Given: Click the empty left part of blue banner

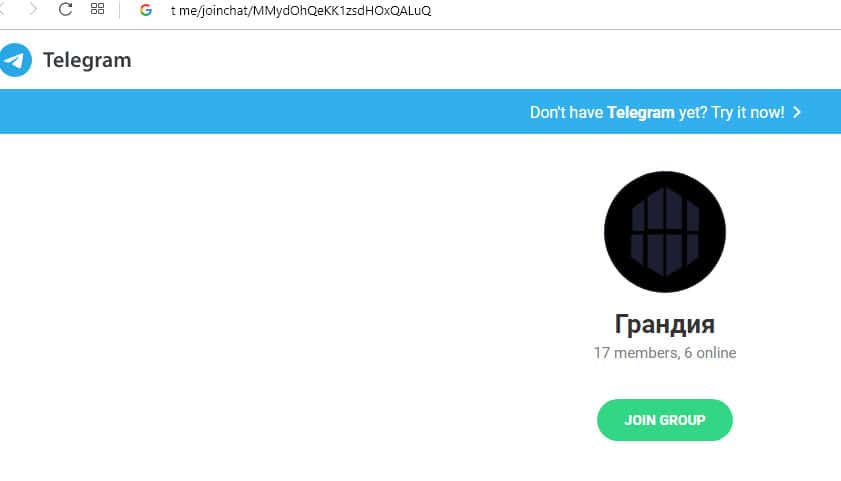Looking at the screenshot, I should click(257, 112).
